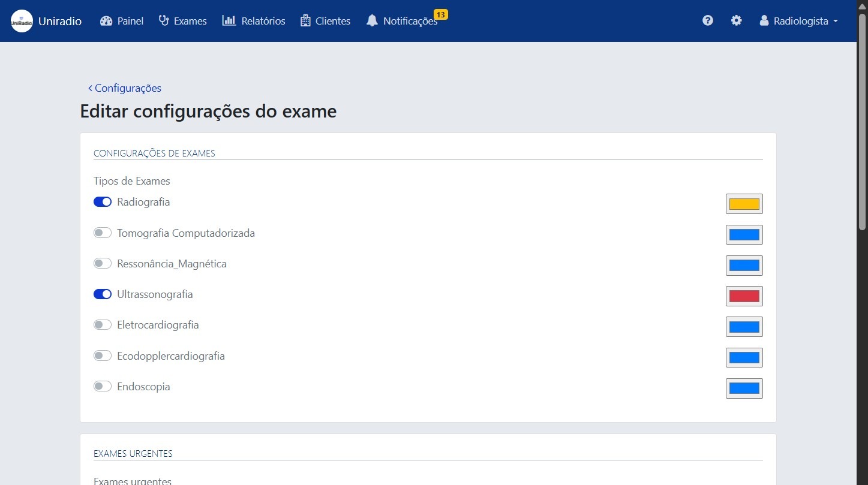Screen dimensions: 868x485
Task: Go back via the Configurações link
Action: tap(125, 88)
